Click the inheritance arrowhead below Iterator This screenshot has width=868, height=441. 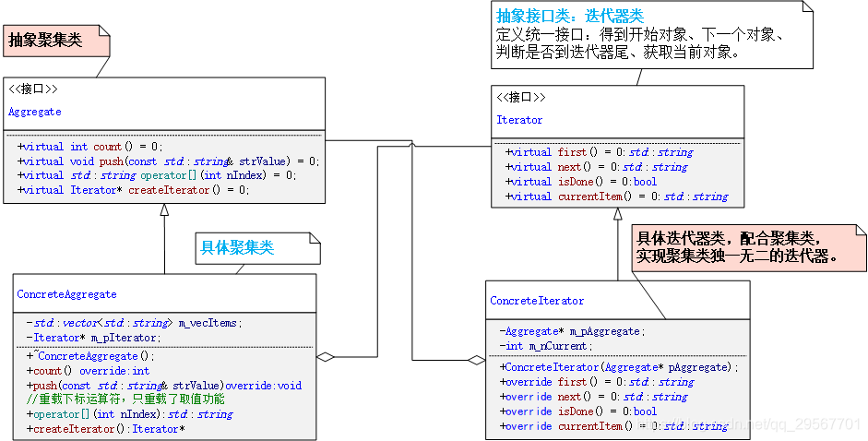618,214
